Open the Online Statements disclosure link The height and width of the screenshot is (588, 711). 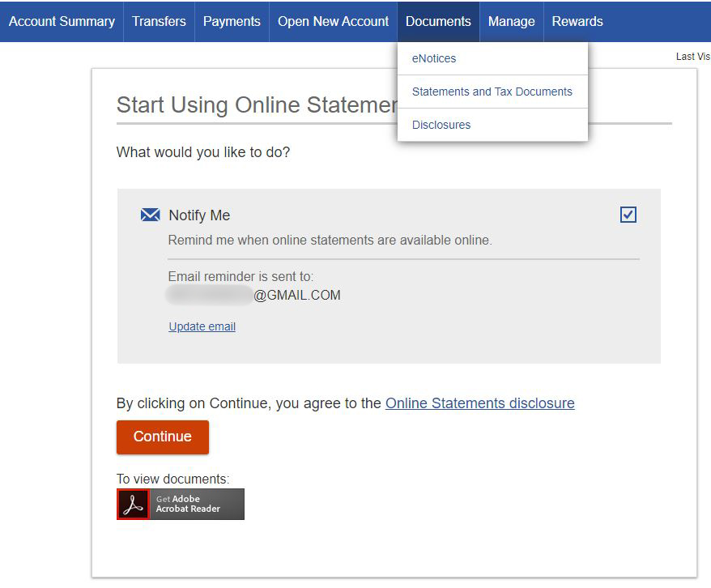(x=479, y=403)
